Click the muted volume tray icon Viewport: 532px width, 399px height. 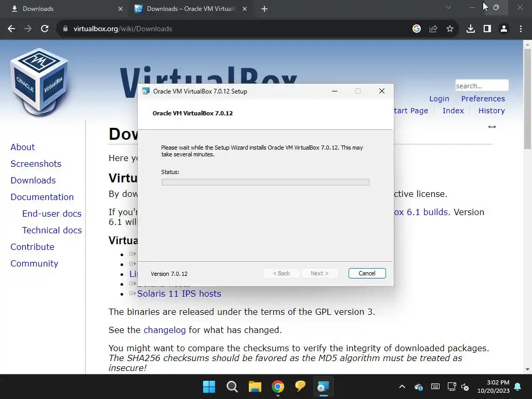465,387
